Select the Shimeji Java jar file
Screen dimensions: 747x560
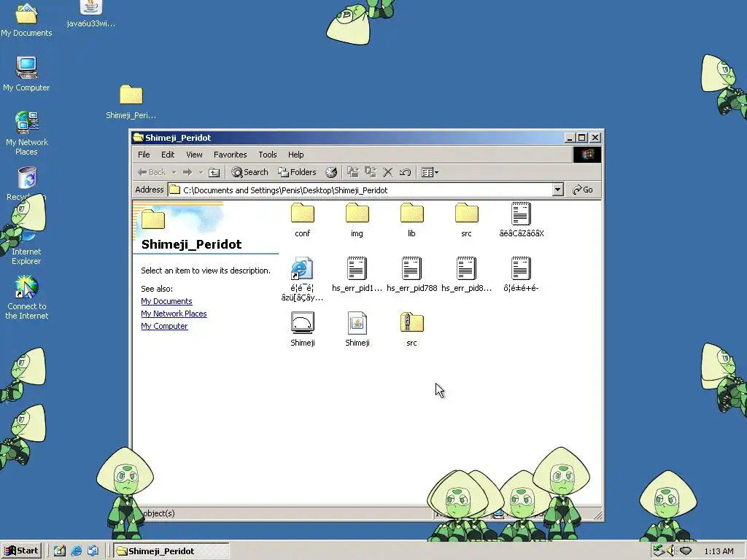(x=357, y=329)
